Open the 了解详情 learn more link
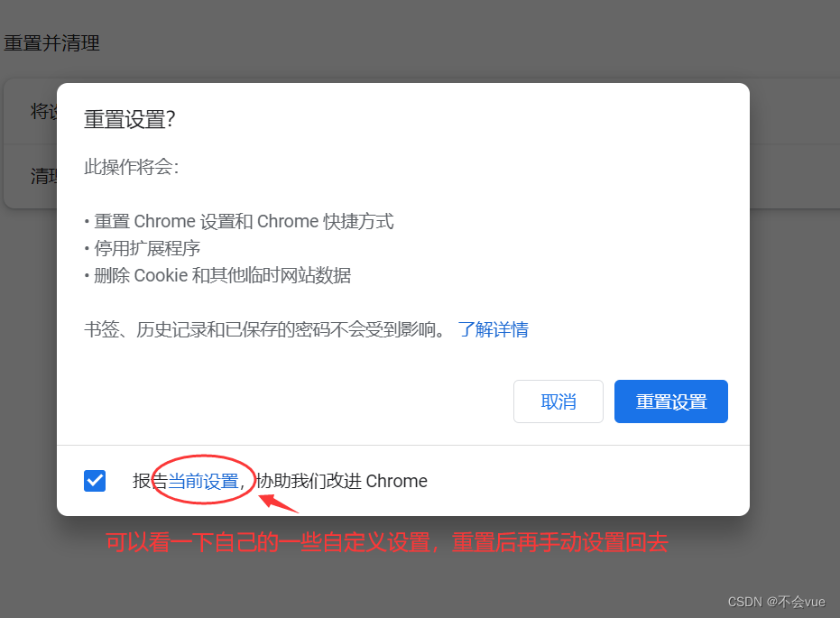This screenshot has height=618, width=840. point(494,329)
